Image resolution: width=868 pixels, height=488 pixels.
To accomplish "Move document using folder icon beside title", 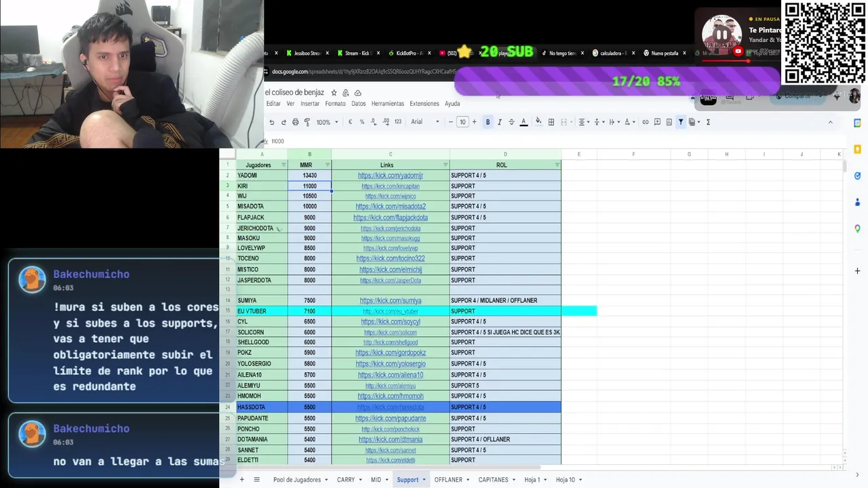I will [346, 92].
